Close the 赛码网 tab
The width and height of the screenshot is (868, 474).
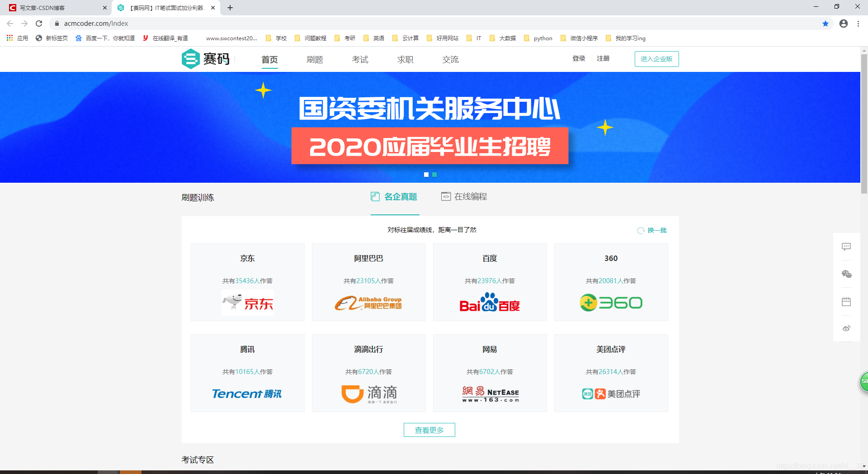[213, 8]
